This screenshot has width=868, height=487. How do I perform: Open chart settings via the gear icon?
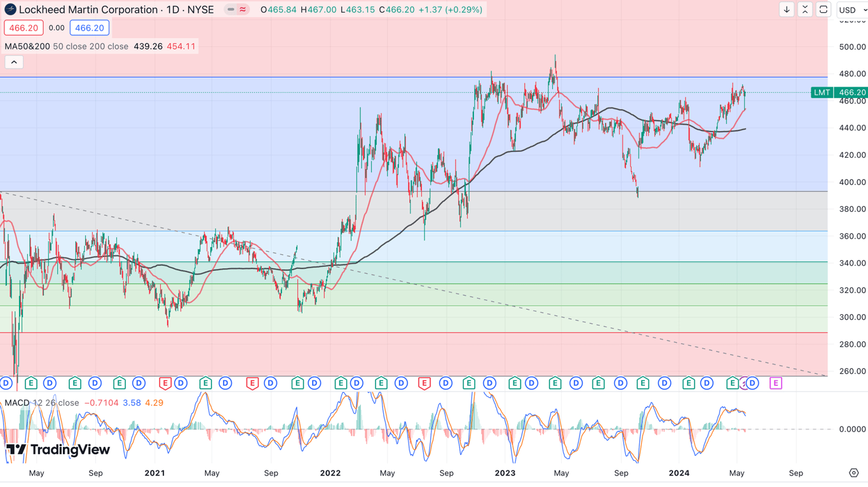853,473
